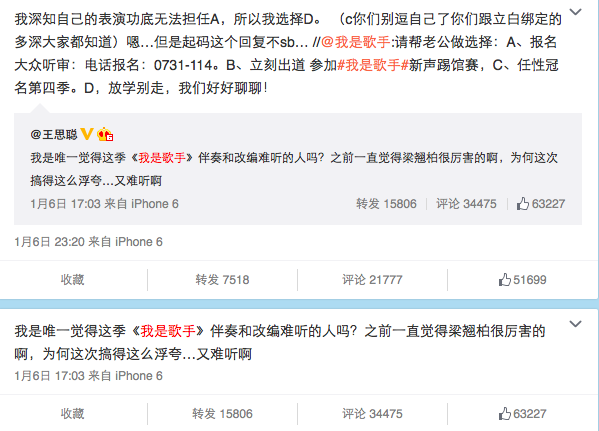Open second post's dropdown chevron
Image resolution: width=599 pixels, height=431 pixels.
pos(575,324)
